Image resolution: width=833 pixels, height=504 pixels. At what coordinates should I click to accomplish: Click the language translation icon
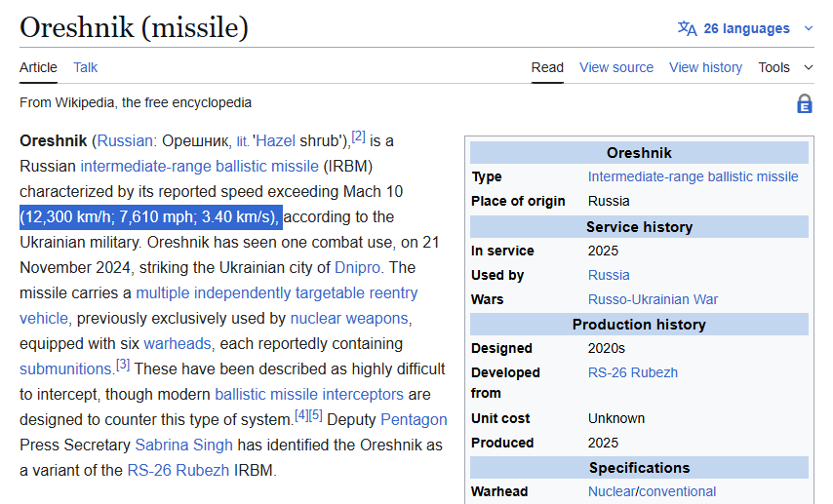(687, 28)
